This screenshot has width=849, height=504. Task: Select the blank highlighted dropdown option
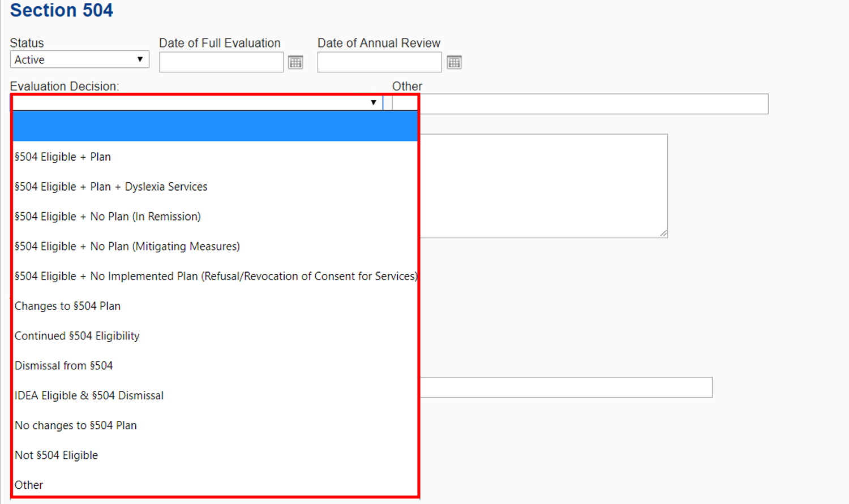point(215,126)
